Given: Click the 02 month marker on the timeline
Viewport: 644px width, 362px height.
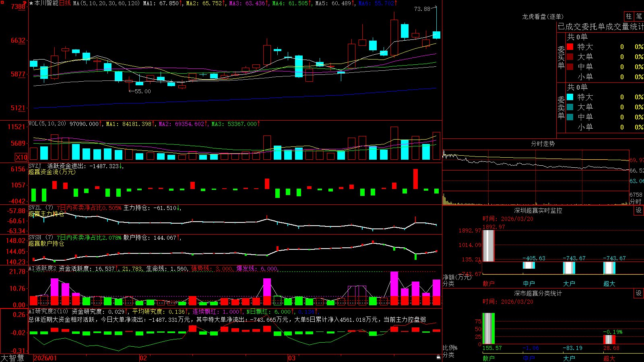Looking at the screenshot, I should tap(143, 358).
